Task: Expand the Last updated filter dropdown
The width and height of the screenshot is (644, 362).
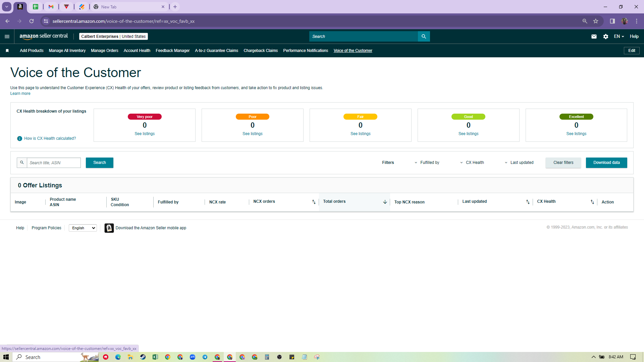Action: point(519,163)
